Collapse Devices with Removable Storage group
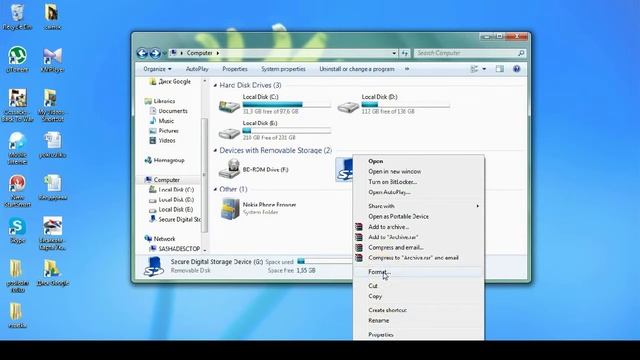The image size is (640, 360). point(215,151)
